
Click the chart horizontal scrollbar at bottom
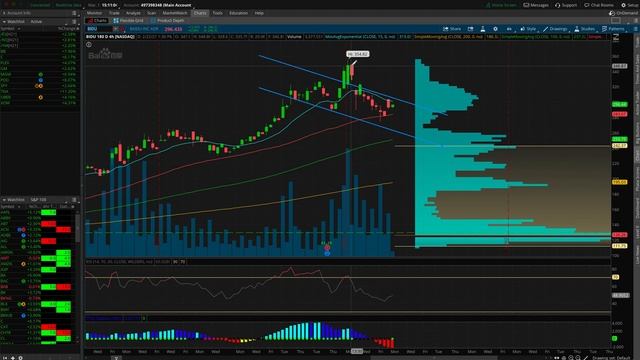[434, 358]
